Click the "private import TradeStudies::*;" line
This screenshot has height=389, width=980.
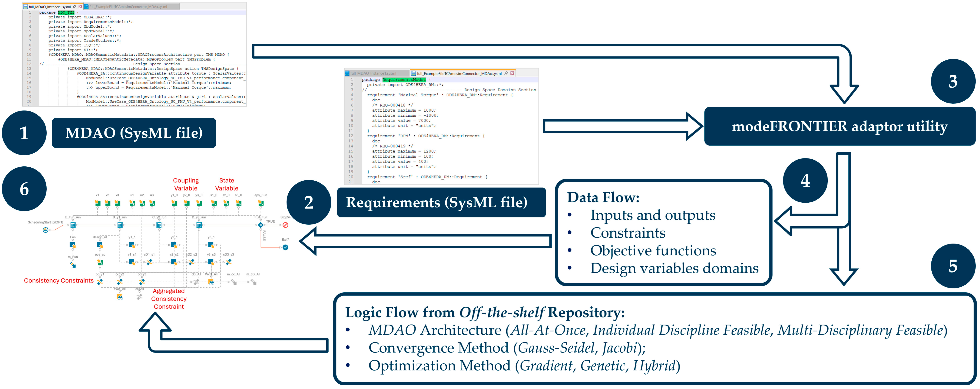pos(85,41)
